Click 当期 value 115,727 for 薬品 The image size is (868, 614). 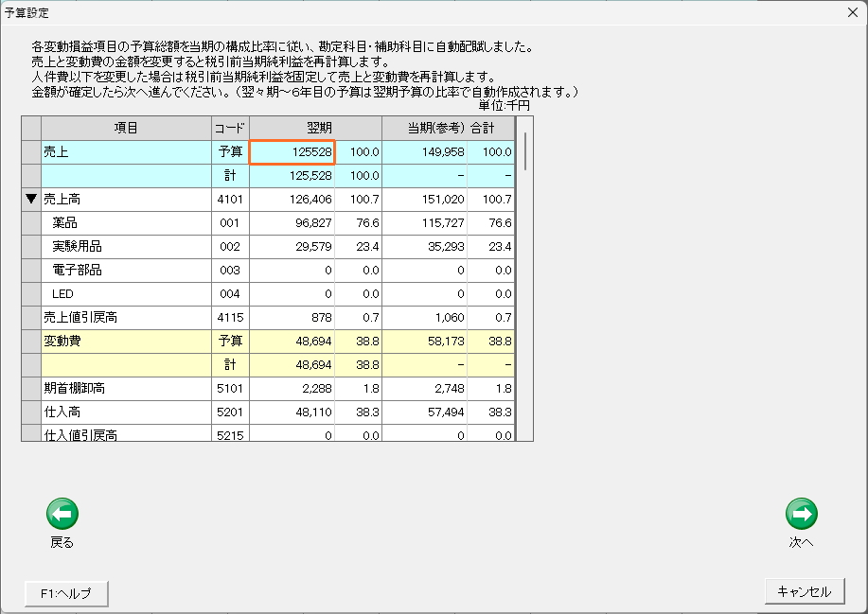pyautogui.click(x=425, y=223)
